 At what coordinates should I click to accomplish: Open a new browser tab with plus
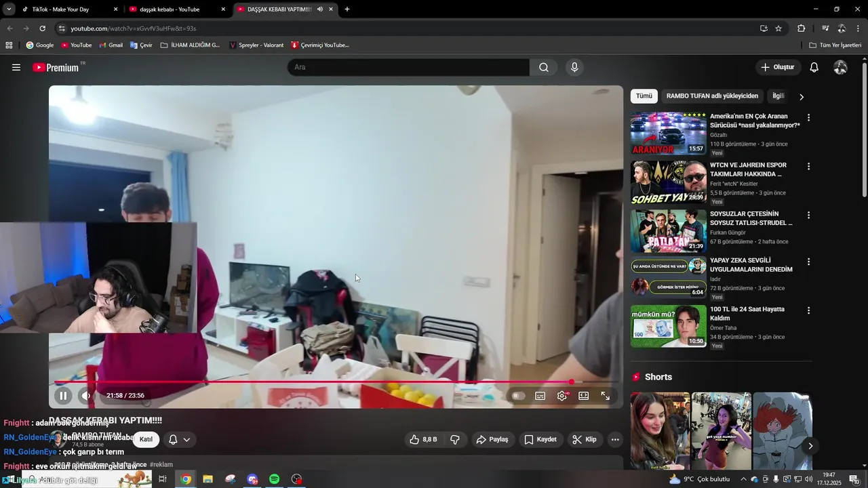click(347, 9)
